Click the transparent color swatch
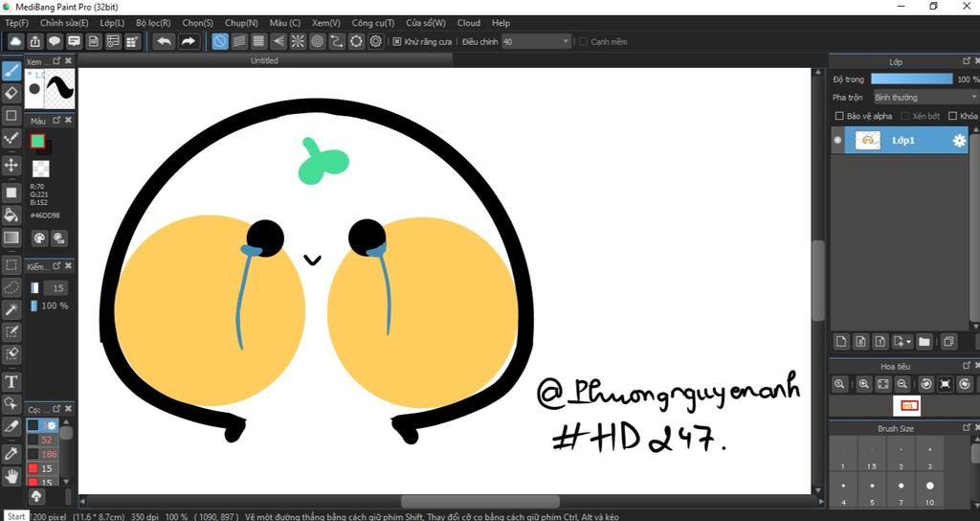Viewport: 980px width, 521px height. click(40, 169)
